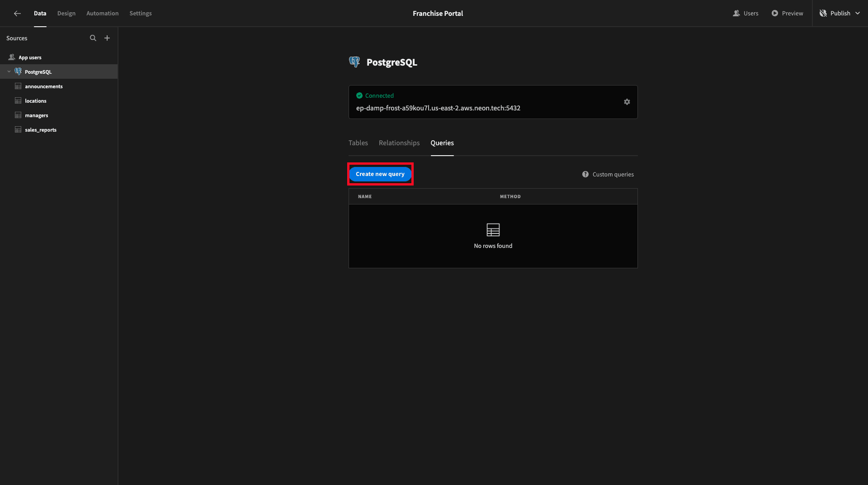
Task: Click the Custom queries help icon
Action: [585, 174]
